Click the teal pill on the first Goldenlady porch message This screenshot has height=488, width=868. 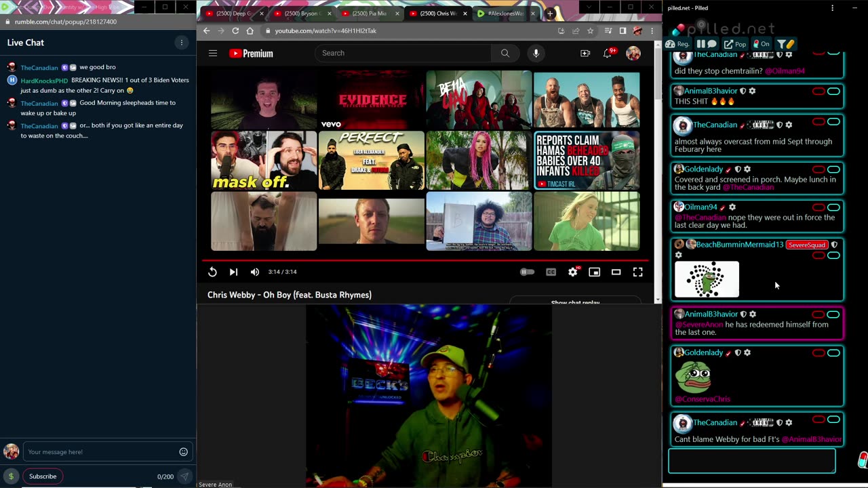tap(833, 169)
